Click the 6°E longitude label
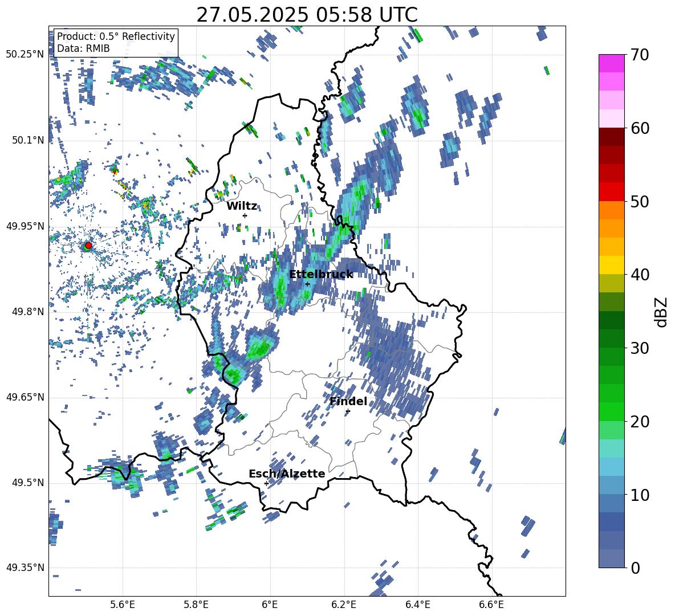 [270, 605]
